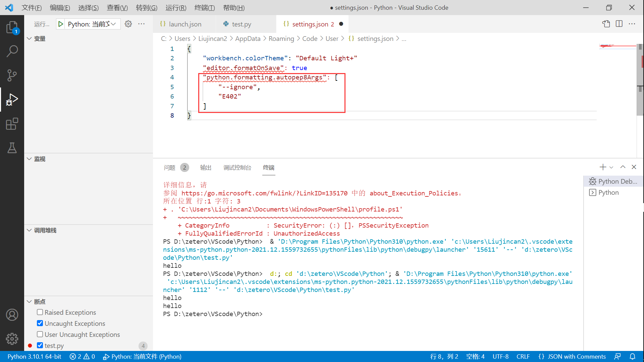Viewport: 644px width, 362px height.
Task: Toggle User Uncaught Exceptions checkbox
Action: click(x=40, y=335)
